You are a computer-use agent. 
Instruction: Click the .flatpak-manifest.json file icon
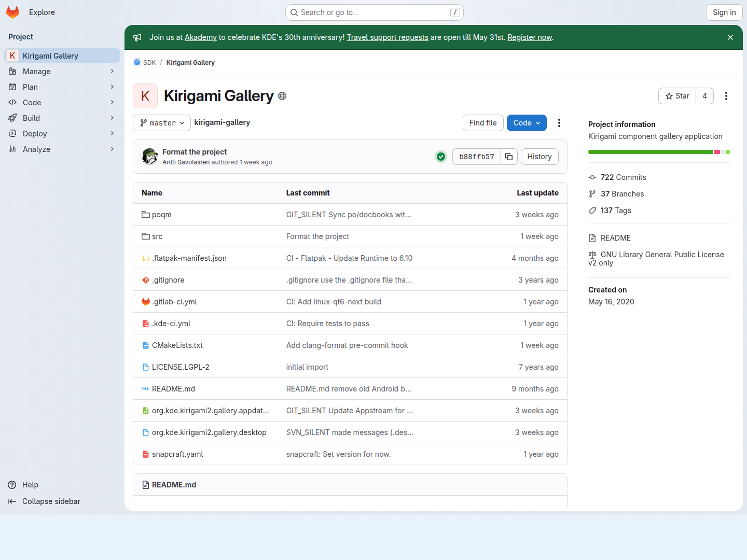[146, 258]
